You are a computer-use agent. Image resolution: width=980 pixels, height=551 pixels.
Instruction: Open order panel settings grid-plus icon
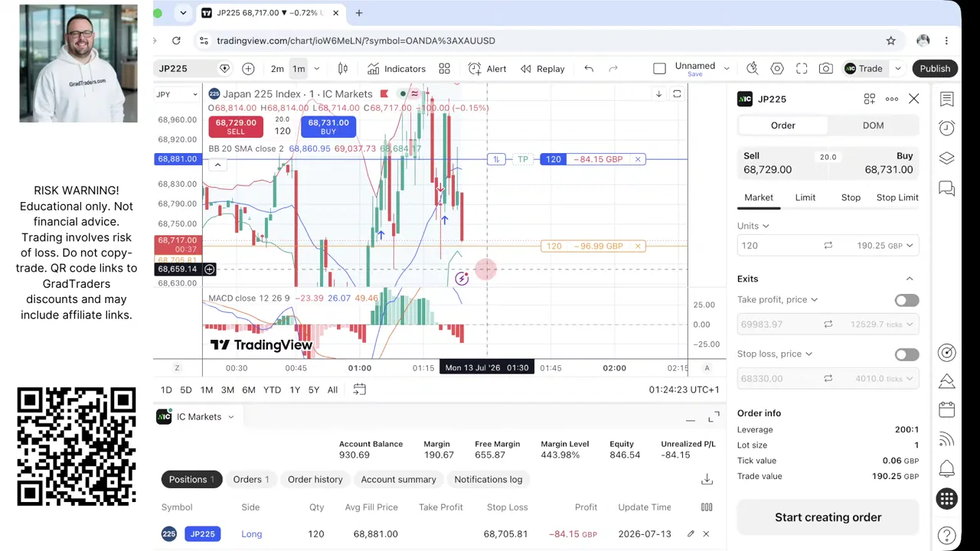pyautogui.click(x=870, y=99)
